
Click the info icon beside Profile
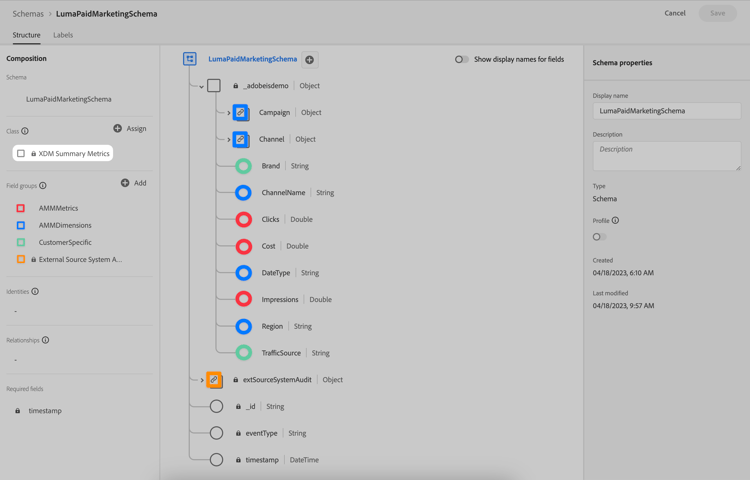pos(616,220)
